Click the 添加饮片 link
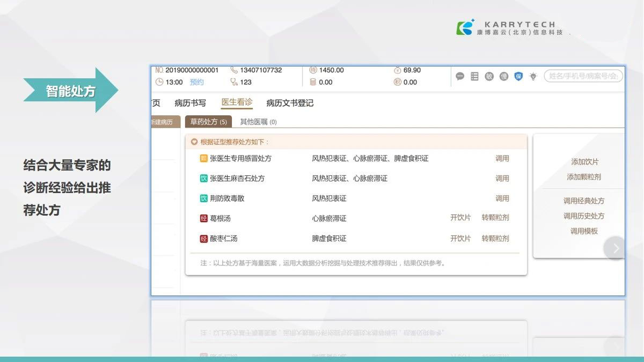Image resolution: width=644 pixels, height=362 pixels. (x=584, y=162)
